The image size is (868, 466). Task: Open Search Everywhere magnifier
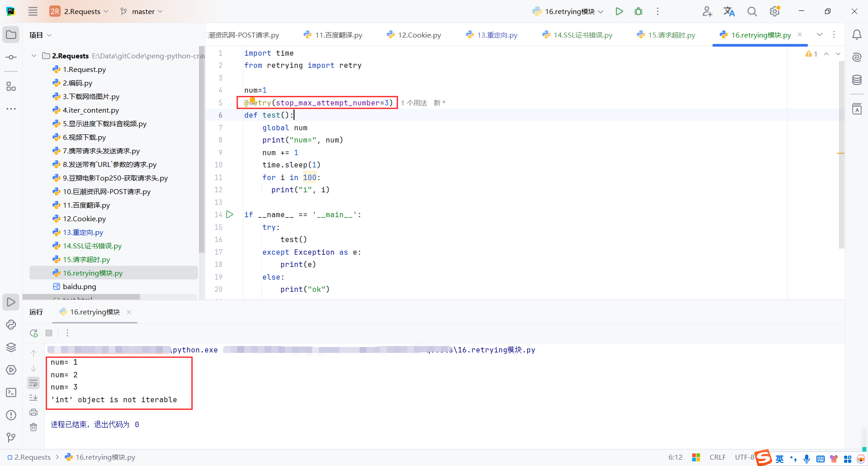752,11
